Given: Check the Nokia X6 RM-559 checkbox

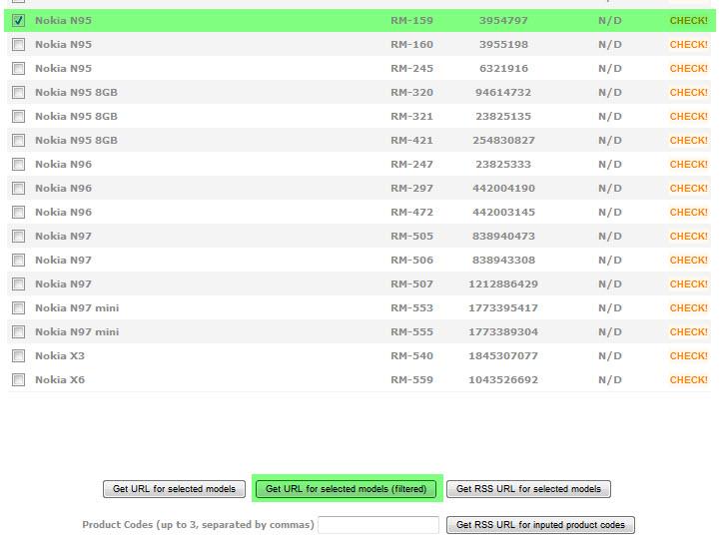Looking at the screenshot, I should point(19,380).
